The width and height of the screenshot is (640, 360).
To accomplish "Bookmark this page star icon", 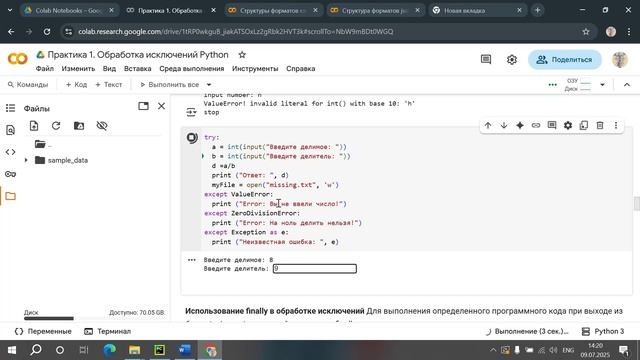I will click(x=586, y=31).
